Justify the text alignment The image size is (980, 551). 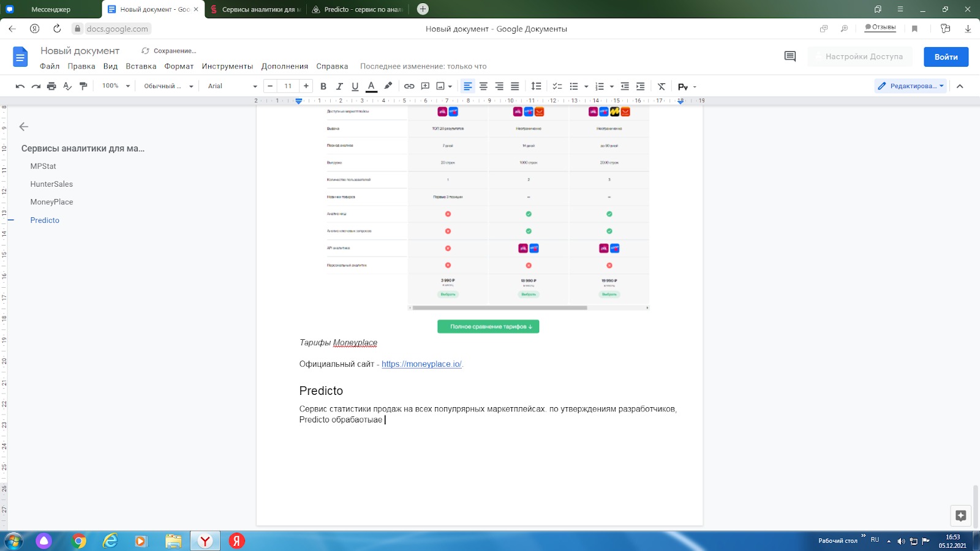point(515,86)
